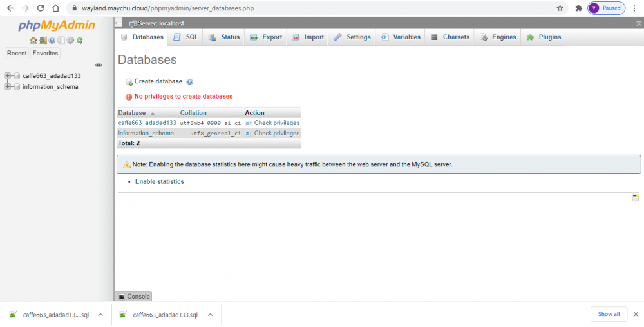Click the bookmark note icon at right
The width and height of the screenshot is (644, 327).
(x=636, y=198)
